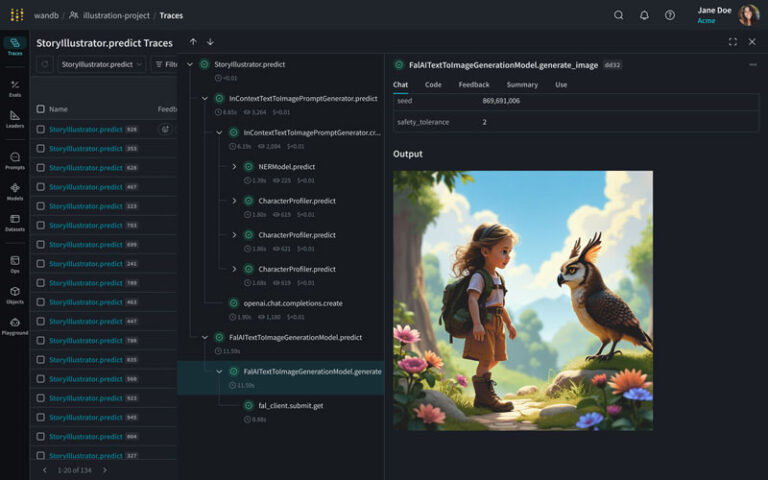The image size is (768, 480).
Task: Collapse the FalAITextToImageGenerationModel.predict node
Action: 205,338
